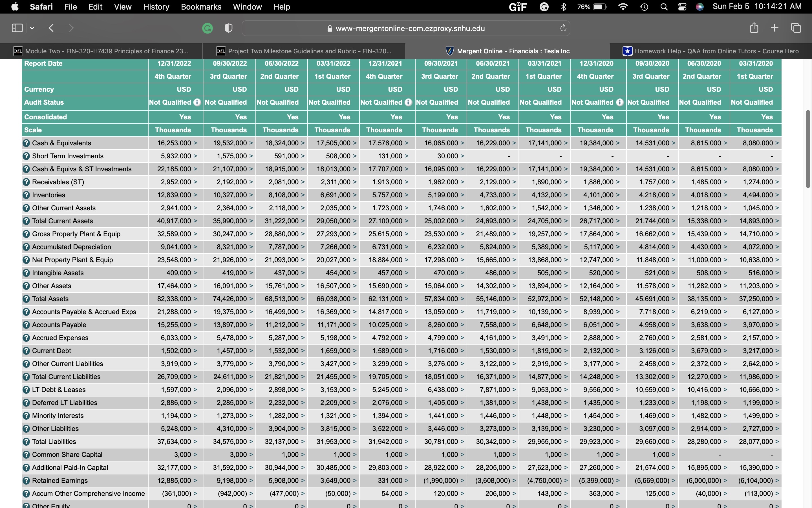Expand Cash & Equivalents 16,253,000 arrow
The image size is (812, 508).
tap(195, 143)
